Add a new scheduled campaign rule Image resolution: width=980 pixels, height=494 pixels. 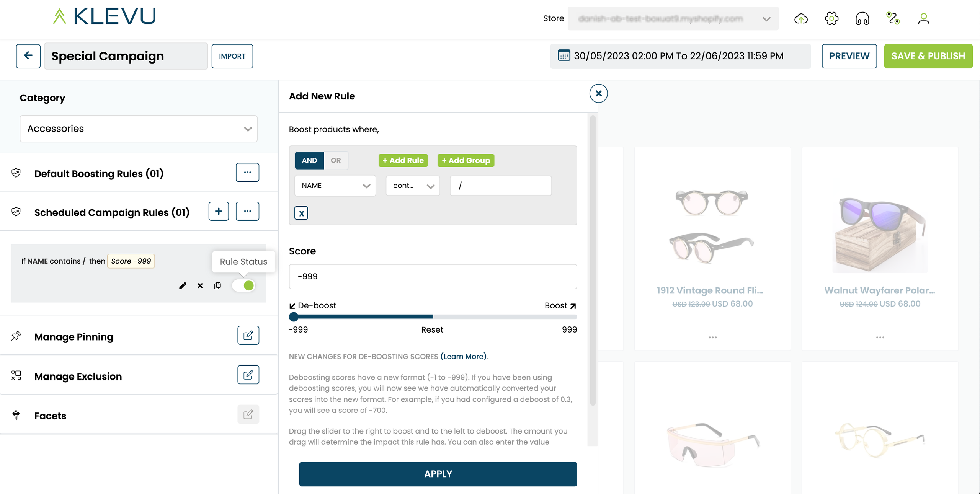(x=219, y=211)
